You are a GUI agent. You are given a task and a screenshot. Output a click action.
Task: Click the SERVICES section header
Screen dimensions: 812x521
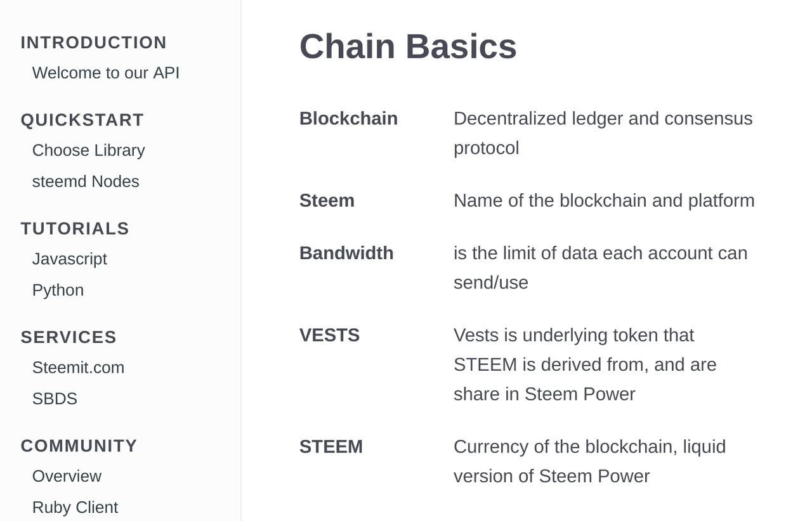pos(68,337)
